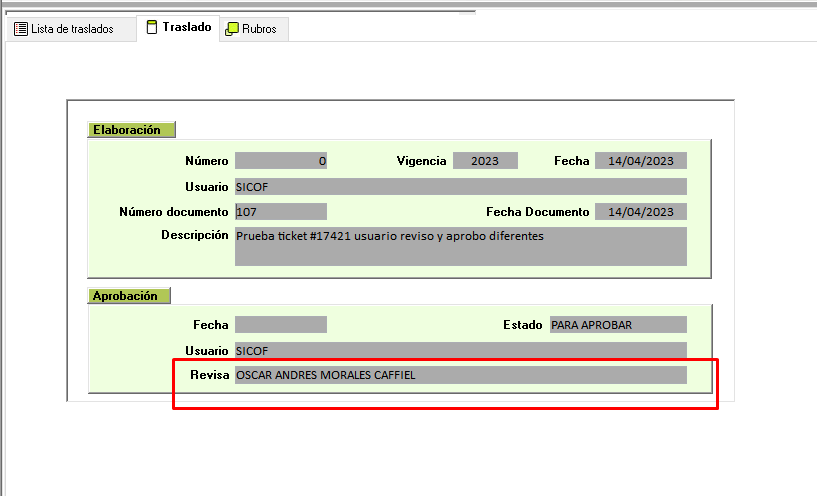Focus the Usuario field in Elaboración
Image resolution: width=817 pixels, height=496 pixels.
click(x=460, y=186)
